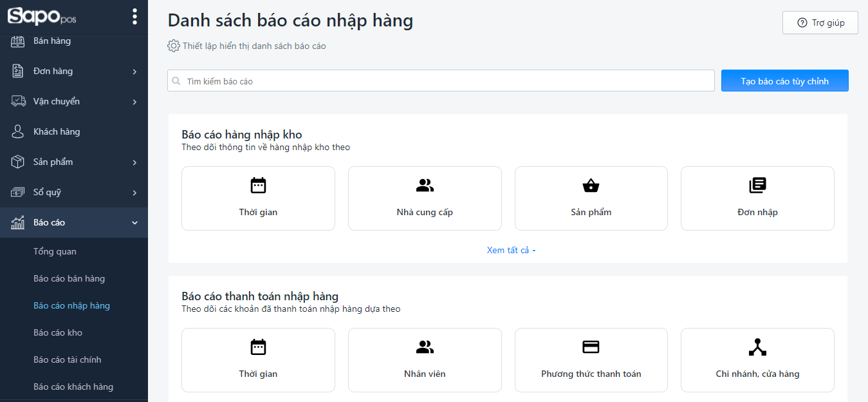This screenshot has height=402, width=868.
Task: Open the Khách hàng person icon in sidebar
Action: (x=18, y=131)
